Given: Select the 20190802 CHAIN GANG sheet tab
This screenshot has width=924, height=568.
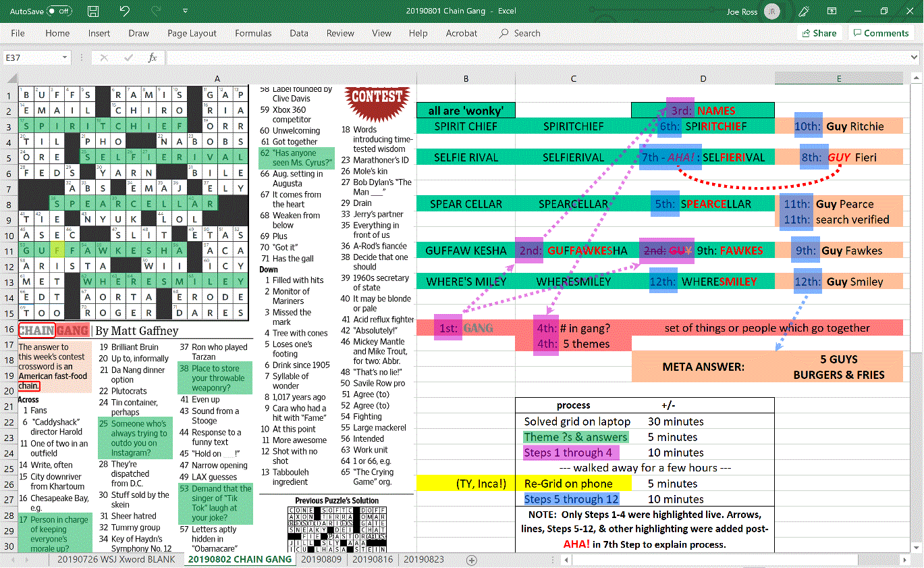Looking at the screenshot, I should 240,559.
